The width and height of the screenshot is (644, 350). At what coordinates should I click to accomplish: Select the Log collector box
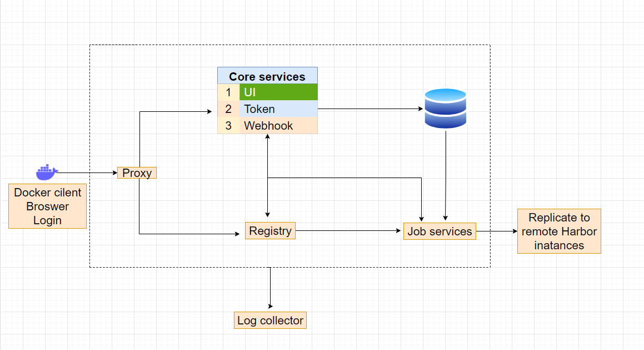(x=270, y=321)
